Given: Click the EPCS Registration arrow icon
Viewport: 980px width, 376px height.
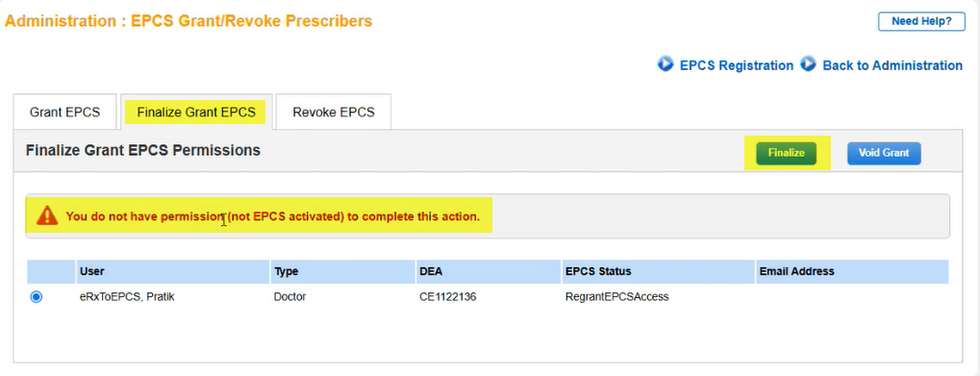Looking at the screenshot, I should (665, 64).
